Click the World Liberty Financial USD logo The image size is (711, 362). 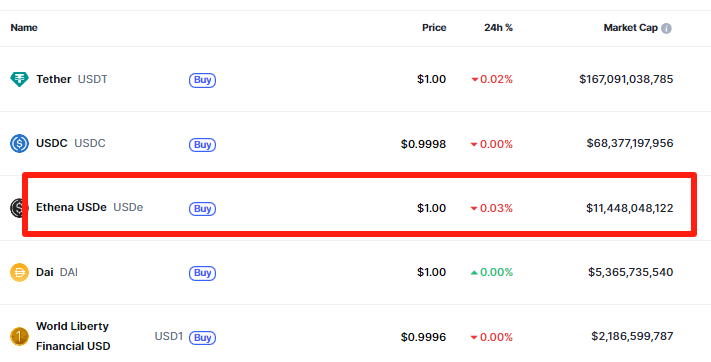click(x=19, y=337)
